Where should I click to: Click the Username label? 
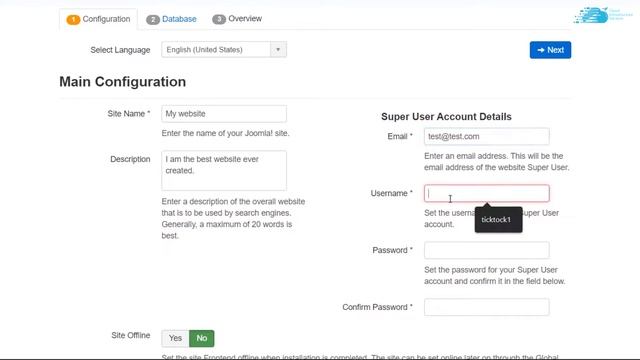[391, 193]
